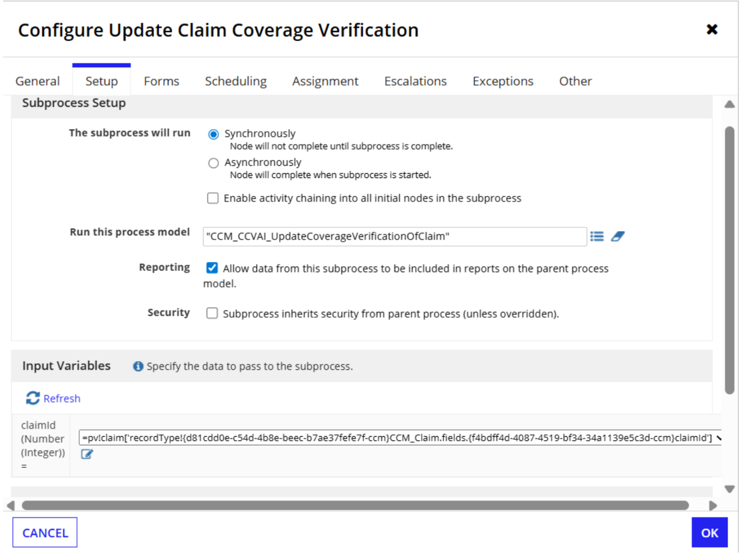745x560 pixels.
Task: Open process model picker list icon
Action: (x=596, y=236)
